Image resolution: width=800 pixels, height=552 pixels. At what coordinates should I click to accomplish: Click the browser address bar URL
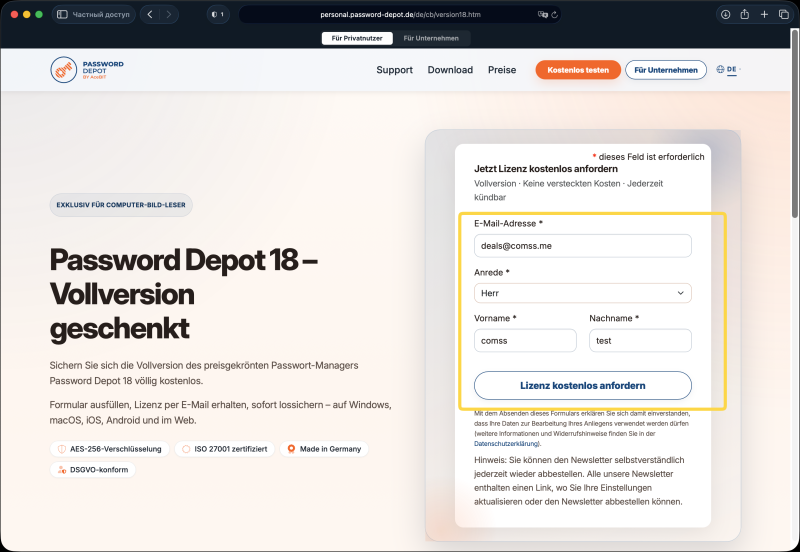400,14
